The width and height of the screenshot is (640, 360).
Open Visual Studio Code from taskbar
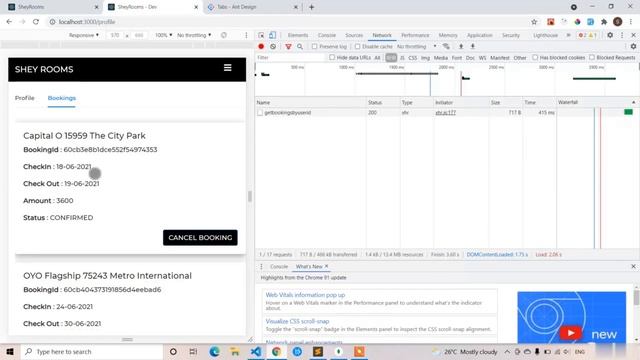pyautogui.click(x=256, y=351)
